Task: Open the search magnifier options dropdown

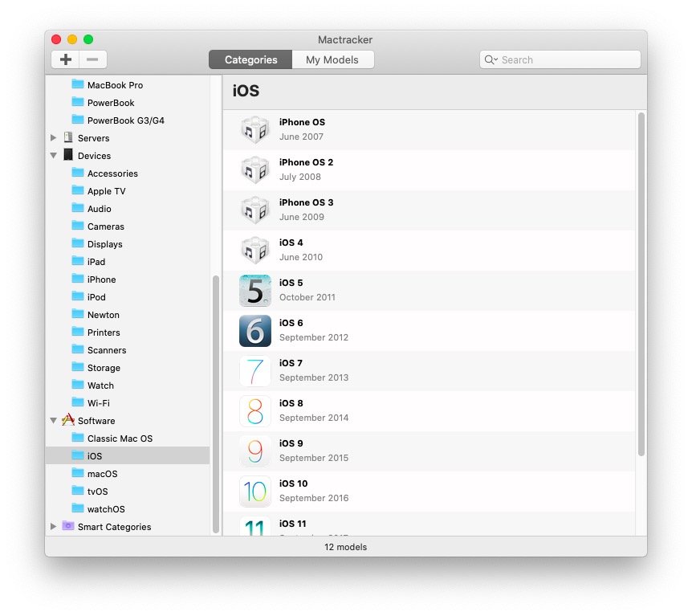Action: coord(491,59)
